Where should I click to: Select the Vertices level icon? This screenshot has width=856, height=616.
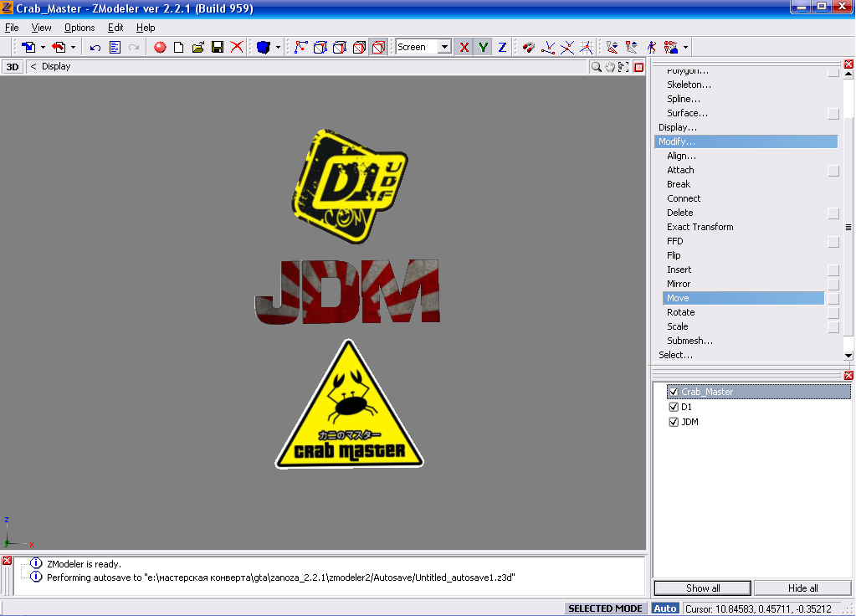(300, 48)
